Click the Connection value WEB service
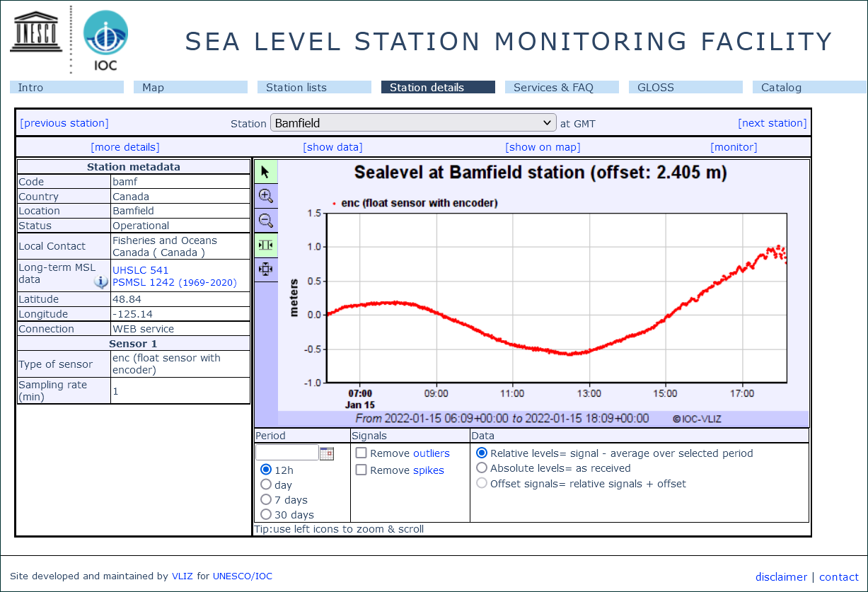 143,329
